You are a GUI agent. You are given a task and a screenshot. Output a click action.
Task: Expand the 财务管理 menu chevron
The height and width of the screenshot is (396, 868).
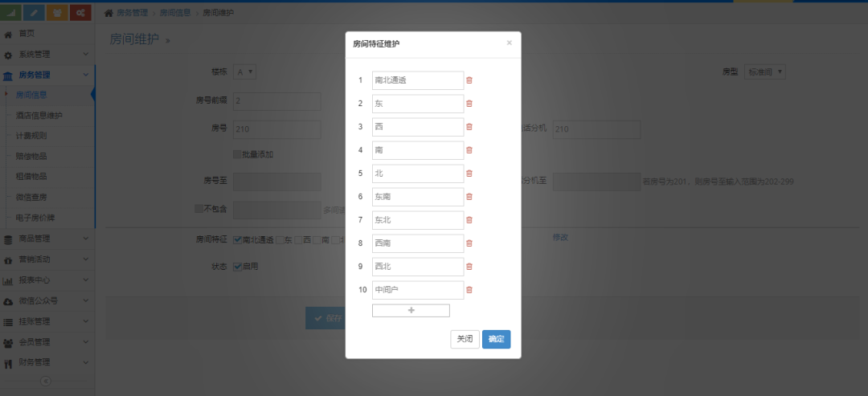click(86, 362)
